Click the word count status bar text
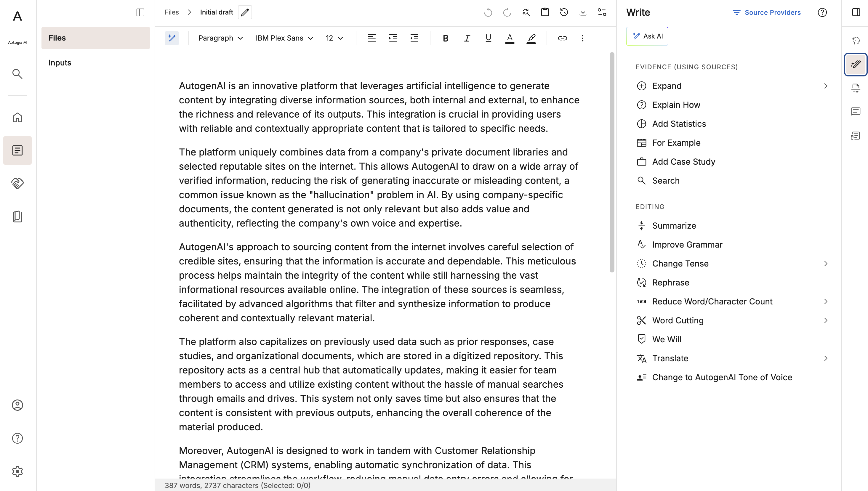Image resolution: width=868 pixels, height=491 pixels. point(238,486)
